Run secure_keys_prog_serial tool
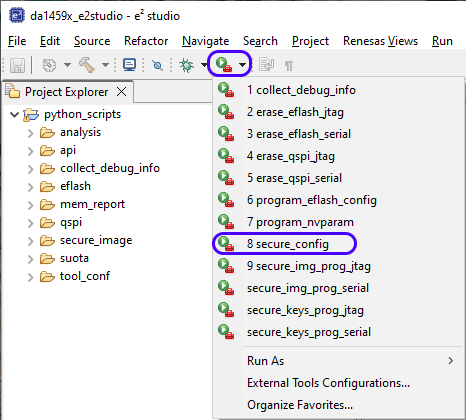The width and height of the screenshot is (466, 420). point(338,332)
